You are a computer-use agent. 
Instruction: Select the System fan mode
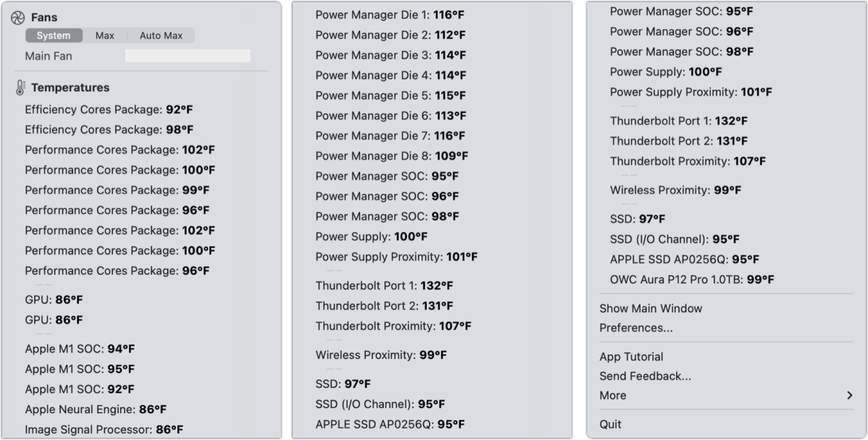click(54, 36)
